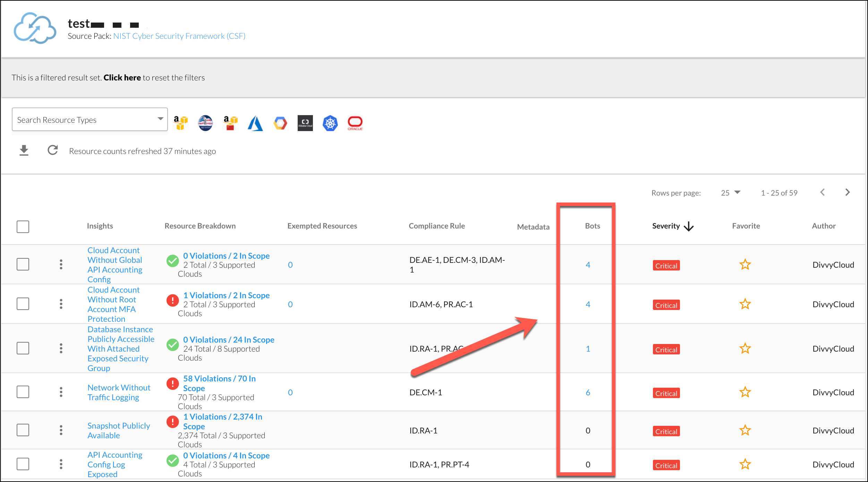Sort by the Author column header
868x482 pixels.
click(x=824, y=226)
